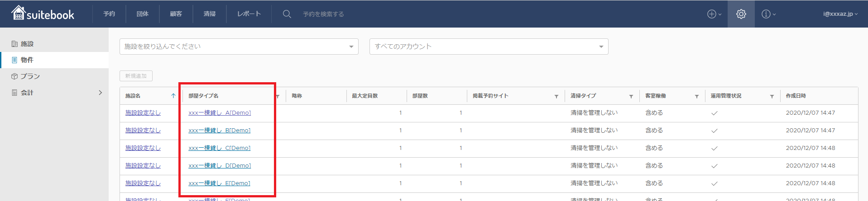Open the 予約 menu in top navigation
This screenshot has height=201, width=868.
[x=109, y=14]
